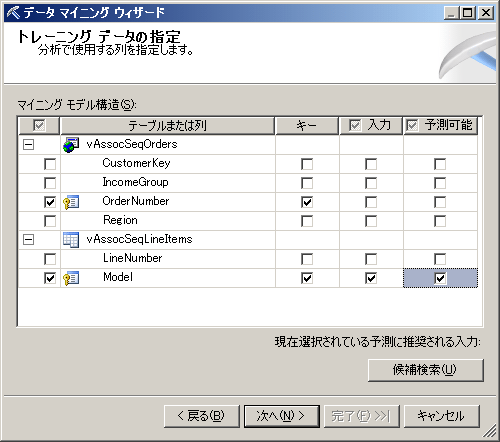500x442 pixels.
Task: Enable predictable checkbox for Region
Action: (x=440, y=221)
